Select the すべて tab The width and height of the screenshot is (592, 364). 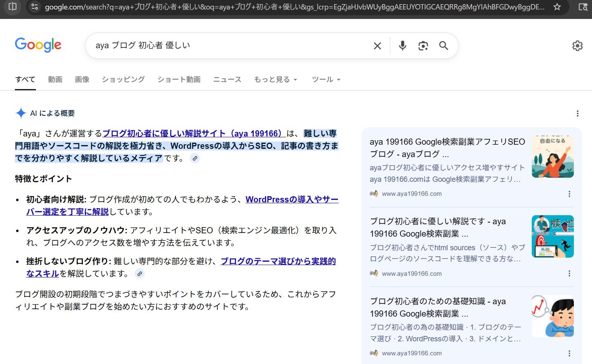25,80
